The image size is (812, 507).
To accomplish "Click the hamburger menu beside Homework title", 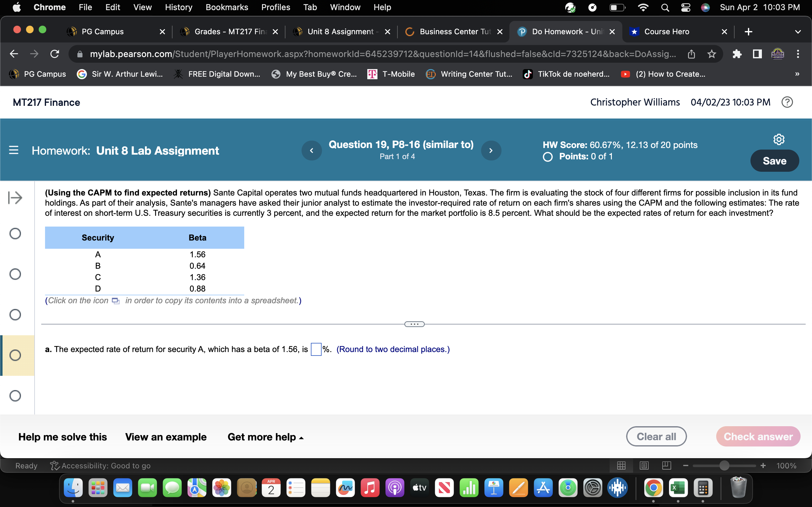I will tap(14, 150).
